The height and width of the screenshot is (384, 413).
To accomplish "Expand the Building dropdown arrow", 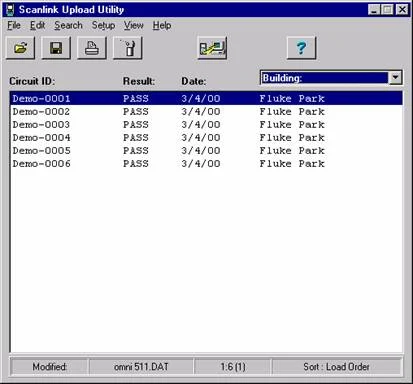I will click(x=395, y=78).
